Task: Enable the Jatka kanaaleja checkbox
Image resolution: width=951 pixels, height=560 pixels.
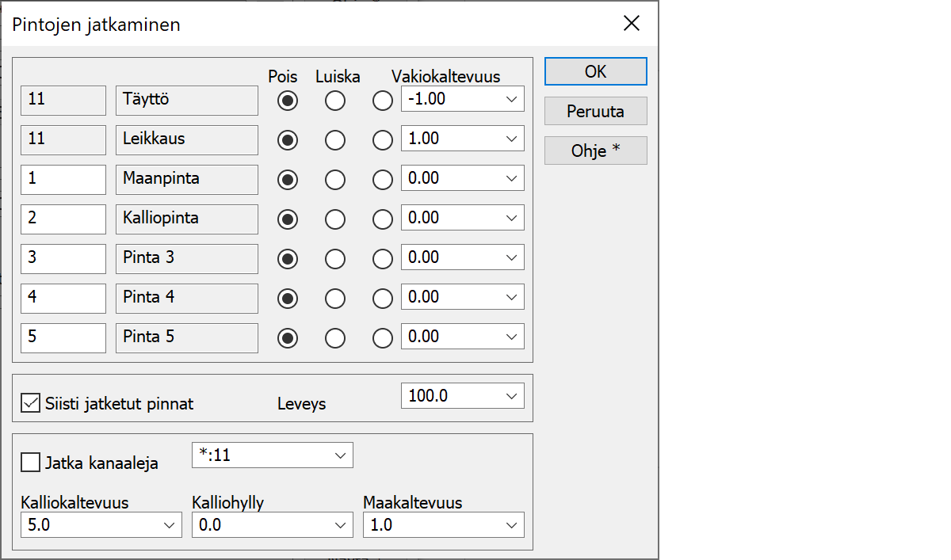Action: tap(31, 463)
